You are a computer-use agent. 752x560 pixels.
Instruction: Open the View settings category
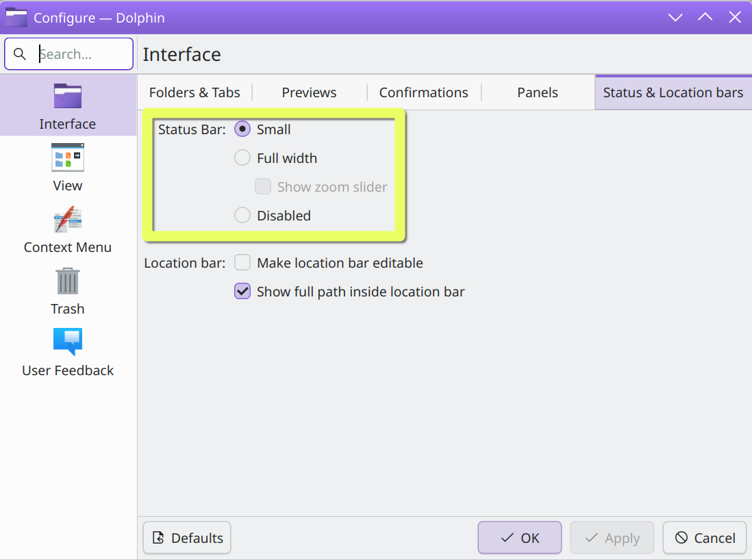[68, 167]
